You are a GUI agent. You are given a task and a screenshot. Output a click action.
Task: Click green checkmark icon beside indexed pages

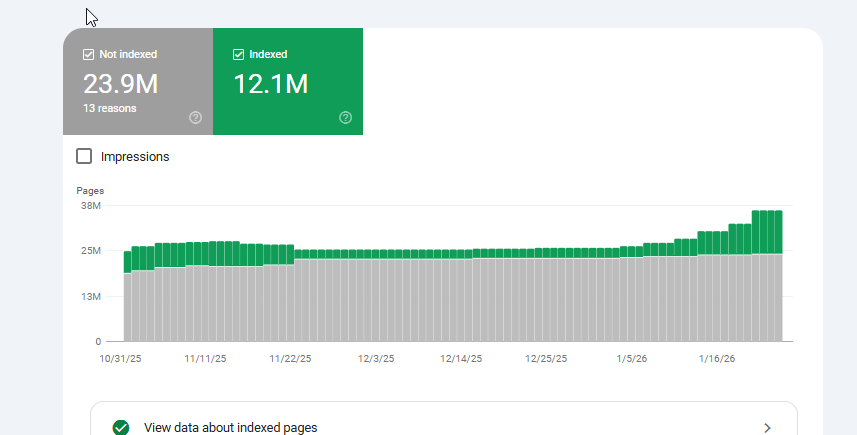click(x=121, y=427)
